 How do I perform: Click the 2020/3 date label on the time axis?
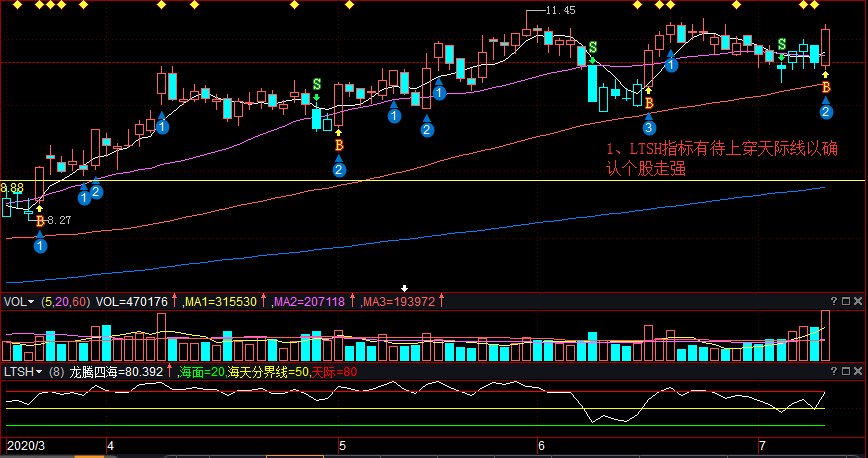25,445
